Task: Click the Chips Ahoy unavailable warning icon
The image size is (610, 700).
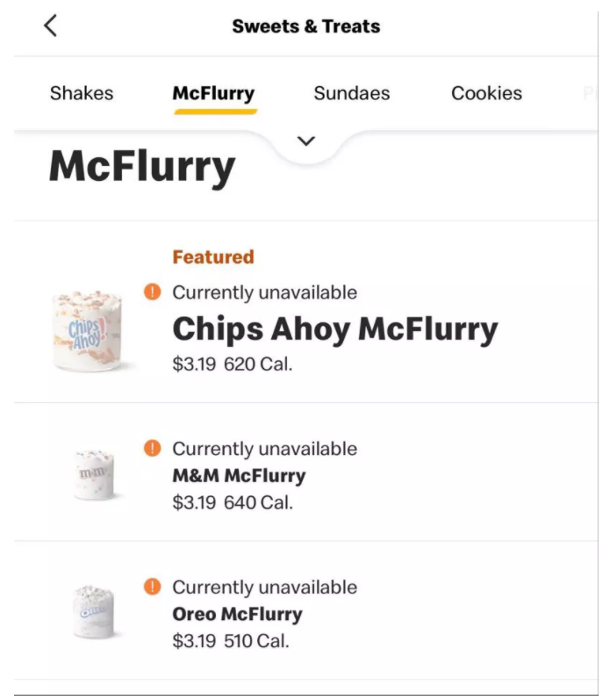Action: click(x=152, y=292)
